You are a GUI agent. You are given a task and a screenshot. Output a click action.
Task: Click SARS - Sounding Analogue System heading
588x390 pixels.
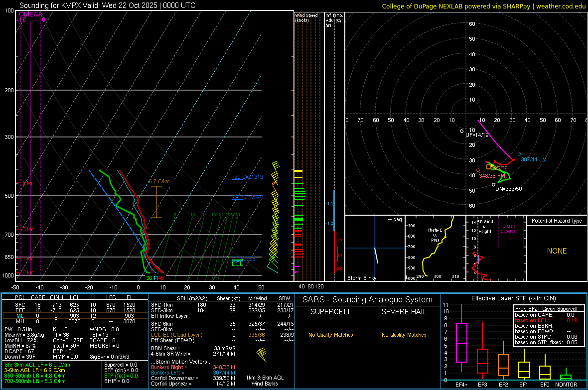pyautogui.click(x=368, y=300)
